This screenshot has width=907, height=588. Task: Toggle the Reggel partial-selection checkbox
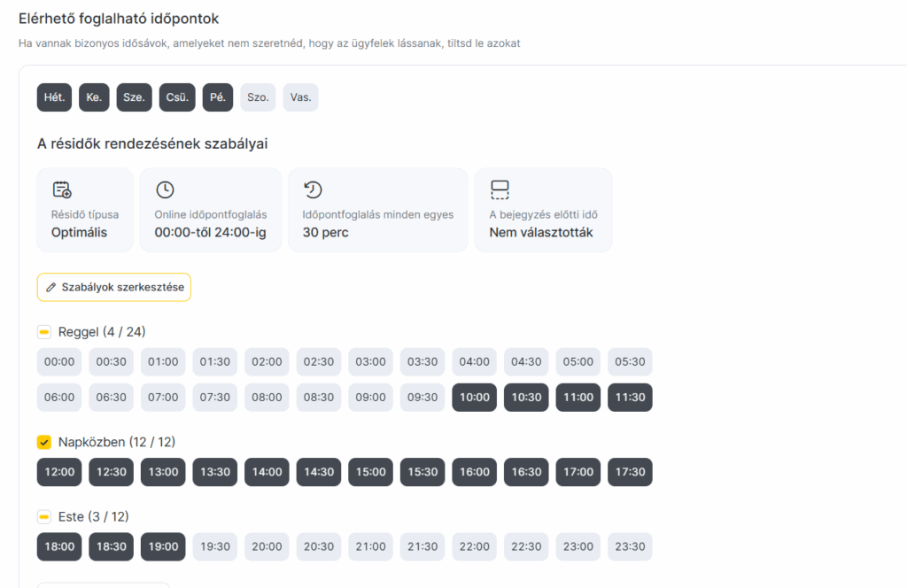coord(44,332)
